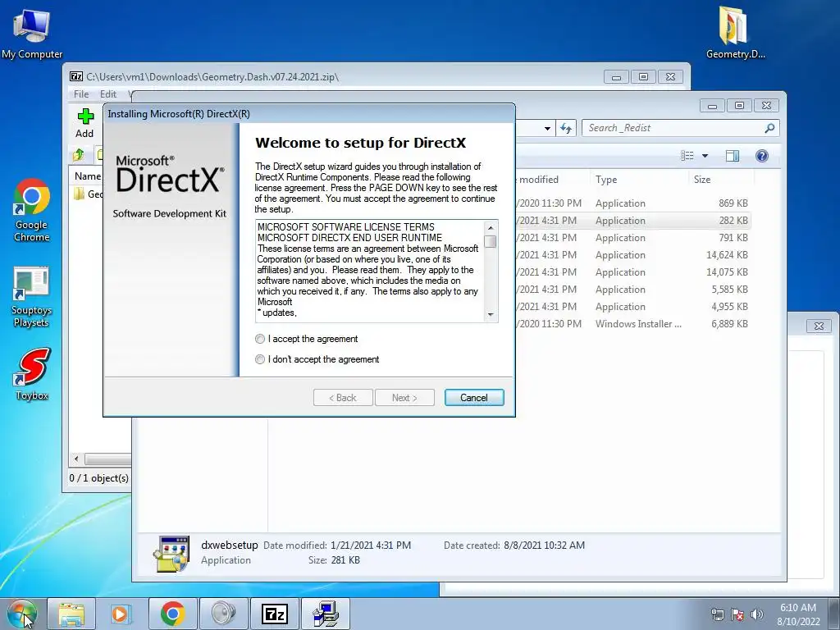Sort by Date modified column header
Viewport: 840px width, 630px height.
click(x=552, y=180)
